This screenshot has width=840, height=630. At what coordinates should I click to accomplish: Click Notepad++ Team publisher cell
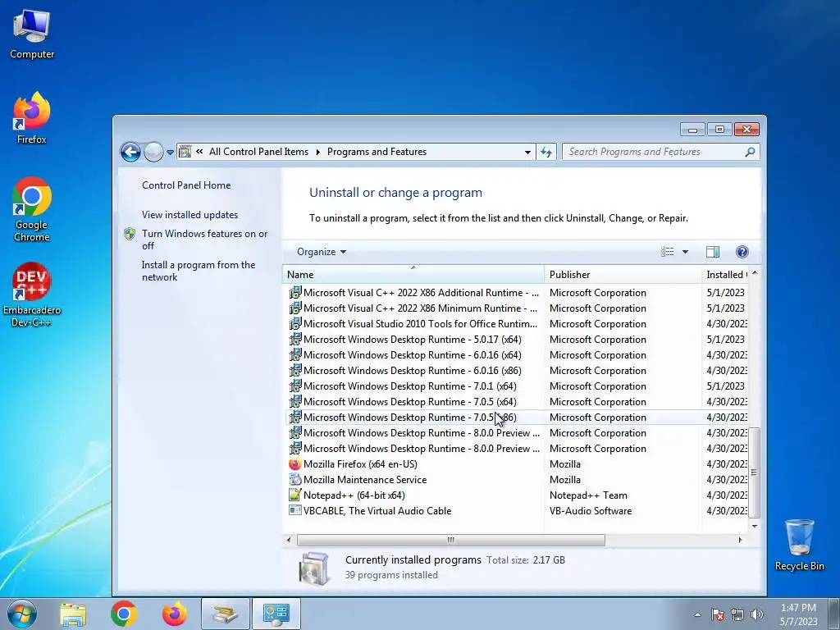(588, 495)
